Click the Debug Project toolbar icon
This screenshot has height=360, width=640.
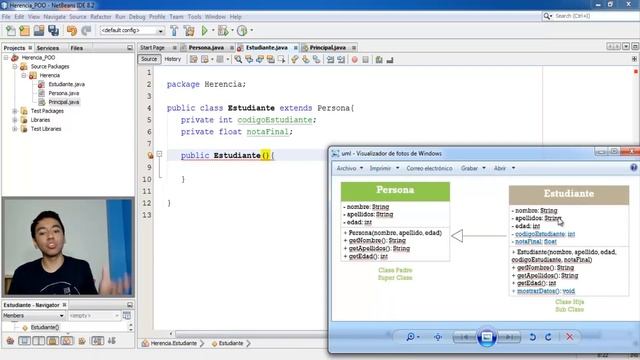coord(223,31)
